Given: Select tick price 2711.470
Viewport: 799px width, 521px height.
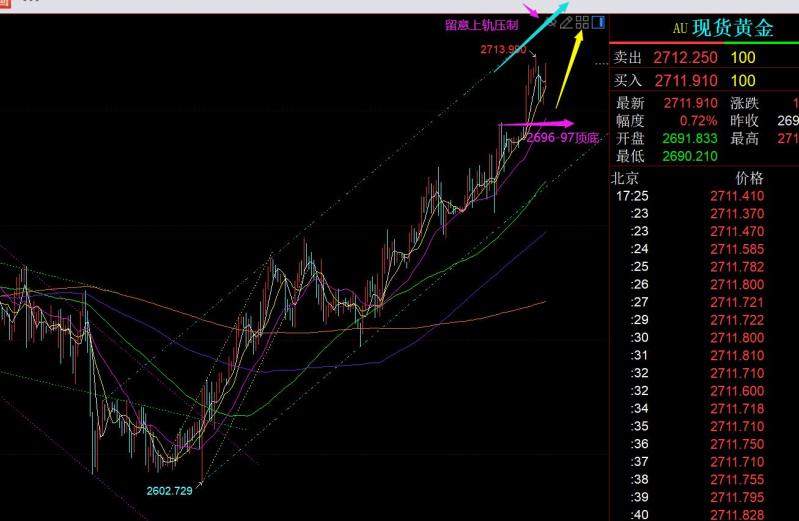Looking at the screenshot, I should tap(737, 231).
